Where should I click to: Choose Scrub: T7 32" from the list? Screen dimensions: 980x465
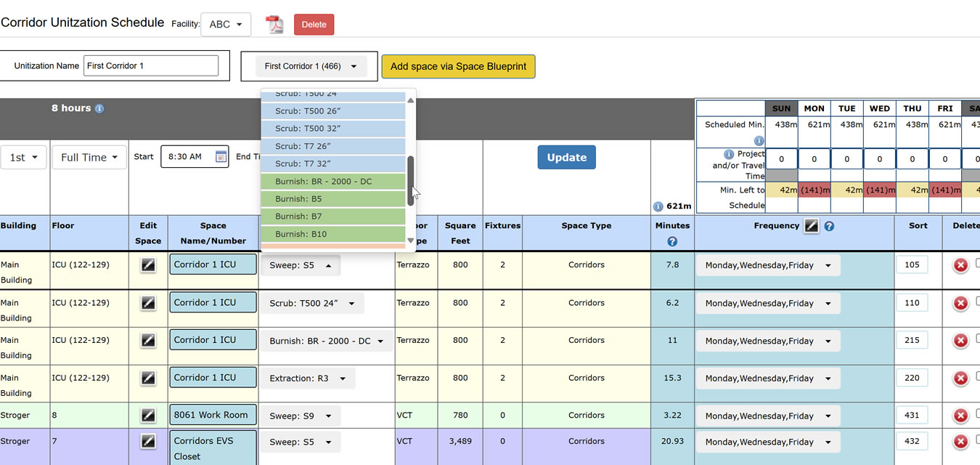(333, 163)
